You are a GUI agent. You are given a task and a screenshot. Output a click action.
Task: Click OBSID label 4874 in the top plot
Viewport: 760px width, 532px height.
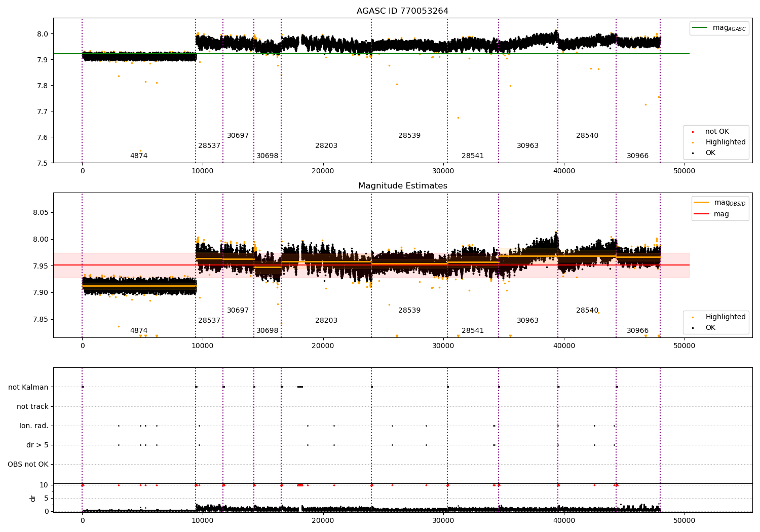tap(139, 156)
